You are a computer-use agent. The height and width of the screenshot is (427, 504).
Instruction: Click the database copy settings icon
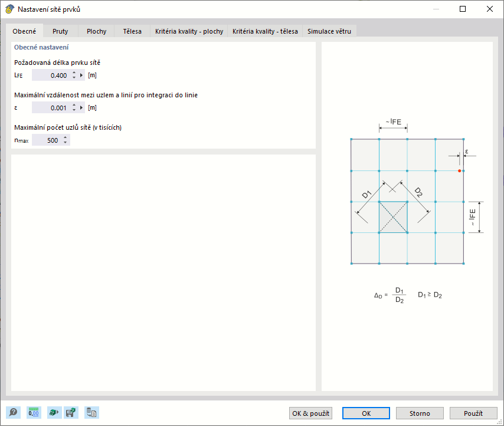(91, 412)
